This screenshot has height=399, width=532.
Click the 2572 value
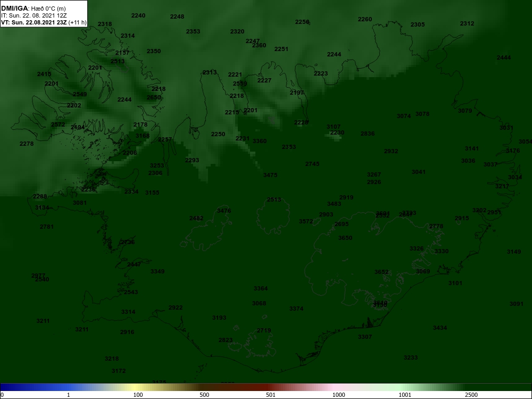click(x=58, y=124)
